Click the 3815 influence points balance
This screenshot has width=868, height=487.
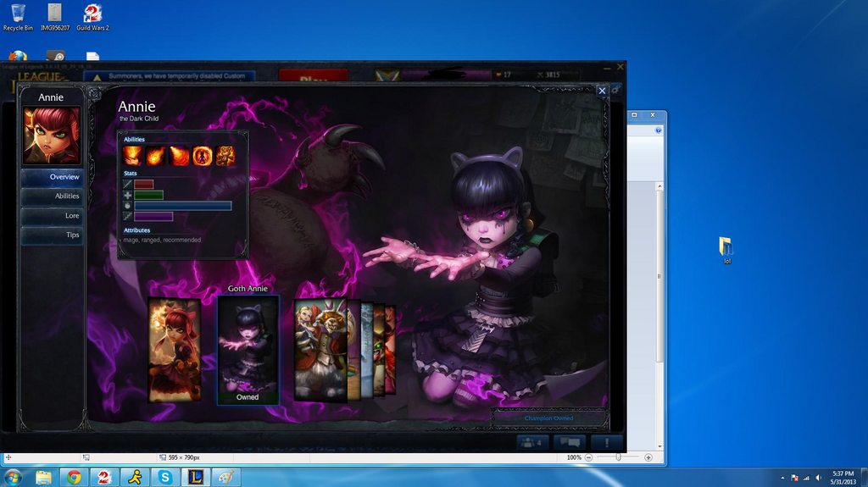[548, 75]
